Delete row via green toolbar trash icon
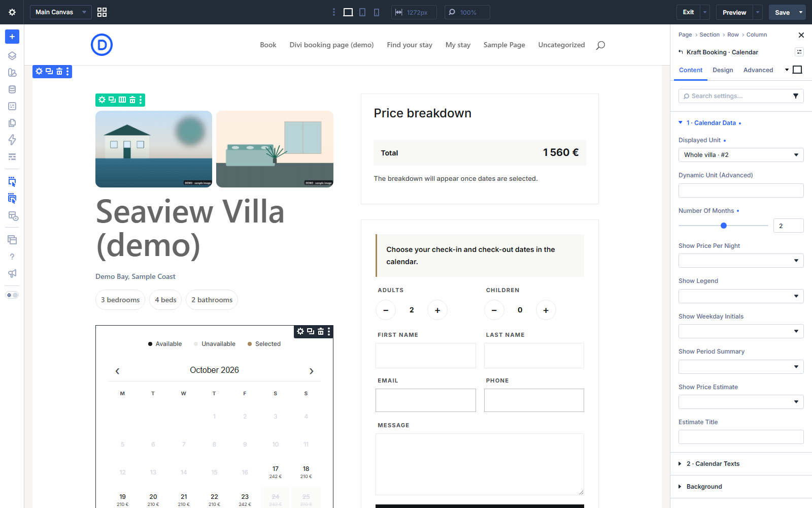 pyautogui.click(x=132, y=100)
